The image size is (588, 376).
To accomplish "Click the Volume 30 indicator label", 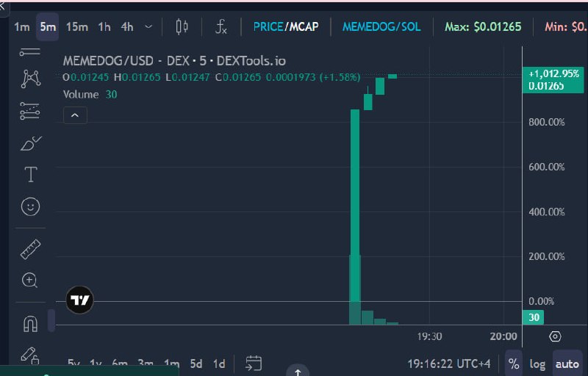I will [x=90, y=95].
